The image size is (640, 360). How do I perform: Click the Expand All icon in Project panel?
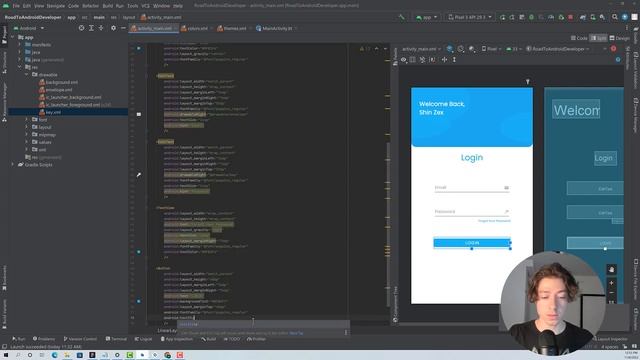(x=91, y=28)
